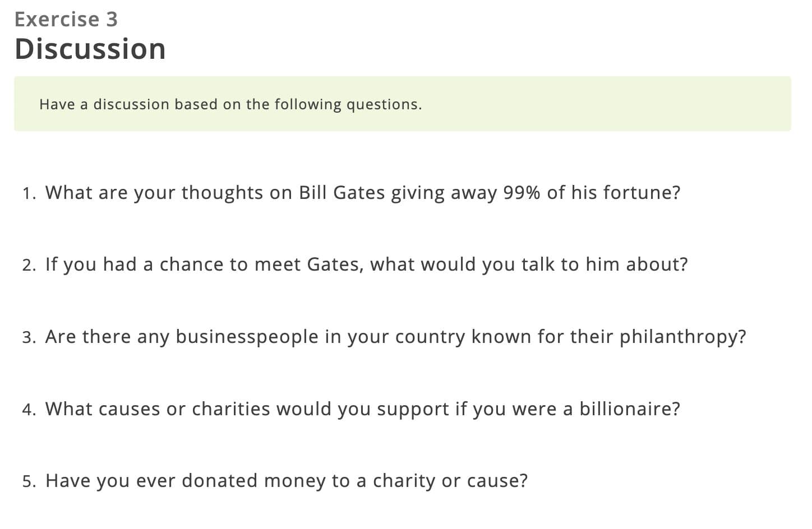The width and height of the screenshot is (812, 529).
Task: Click the "99%" figure in question 1
Action: (x=522, y=193)
